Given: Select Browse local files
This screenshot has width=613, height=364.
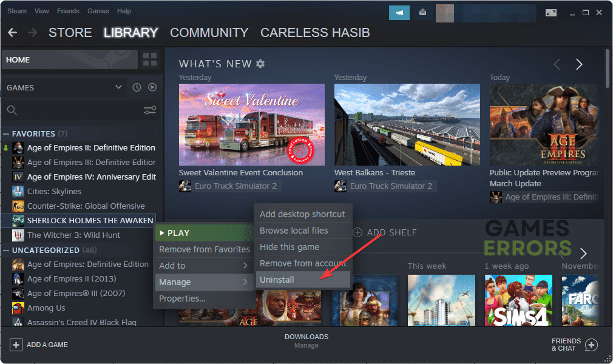Looking at the screenshot, I should point(303,231).
